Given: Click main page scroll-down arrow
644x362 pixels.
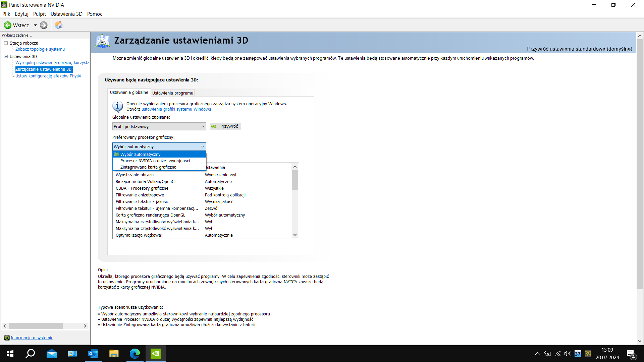Looking at the screenshot, I should coord(640,341).
